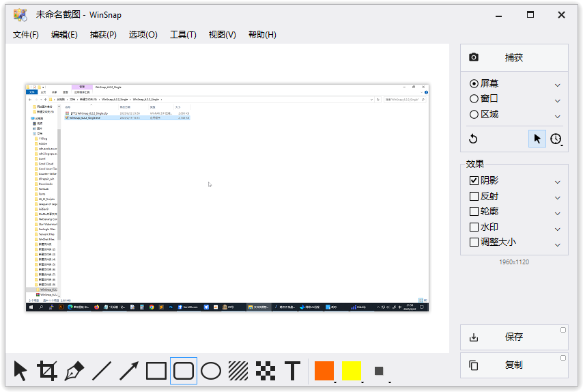This screenshot has height=392, width=583.
Task: Select the Pixelate mosaic tool
Action: click(x=266, y=371)
